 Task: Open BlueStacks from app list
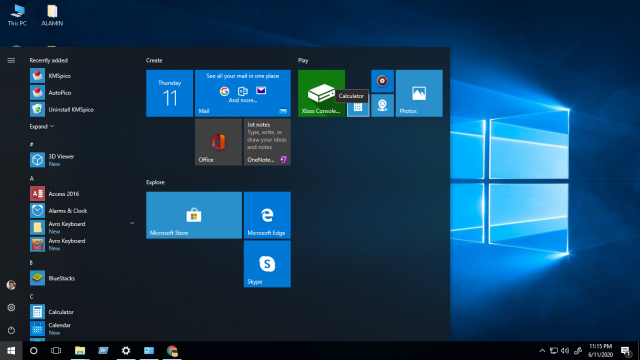tap(82, 278)
